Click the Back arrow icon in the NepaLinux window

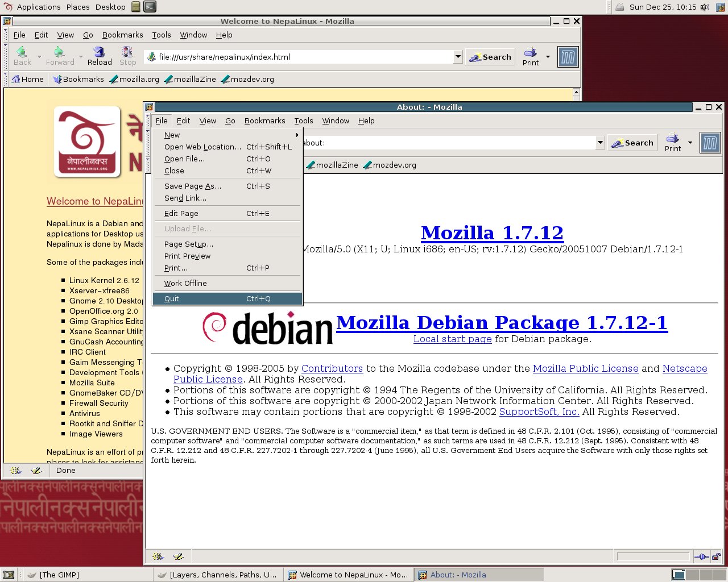pos(22,52)
